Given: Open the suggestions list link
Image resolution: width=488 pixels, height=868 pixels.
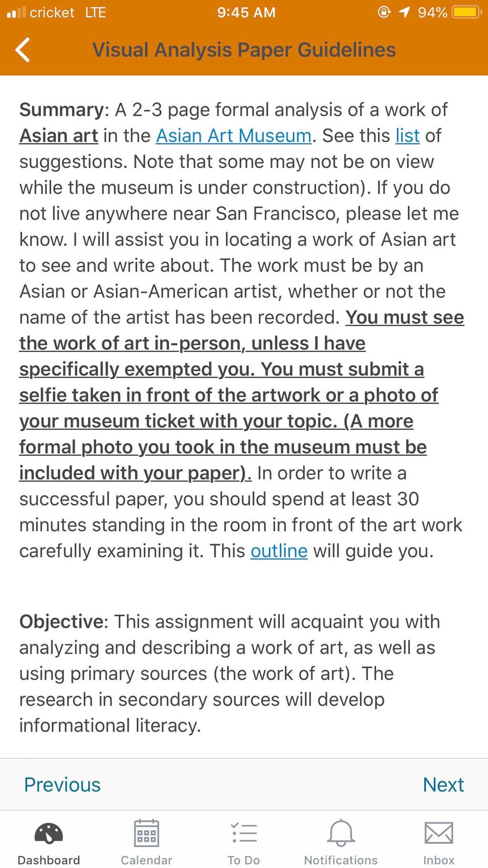Looking at the screenshot, I should (x=407, y=136).
